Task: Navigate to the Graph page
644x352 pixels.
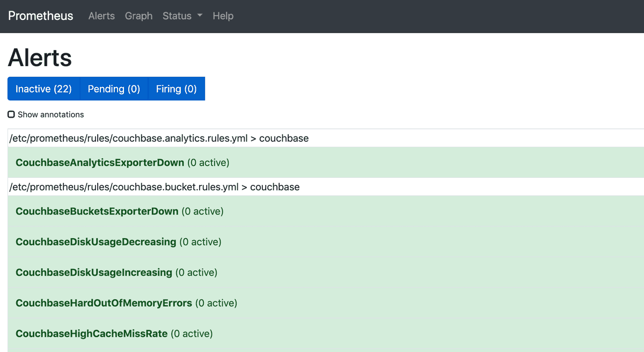Action: 138,16
